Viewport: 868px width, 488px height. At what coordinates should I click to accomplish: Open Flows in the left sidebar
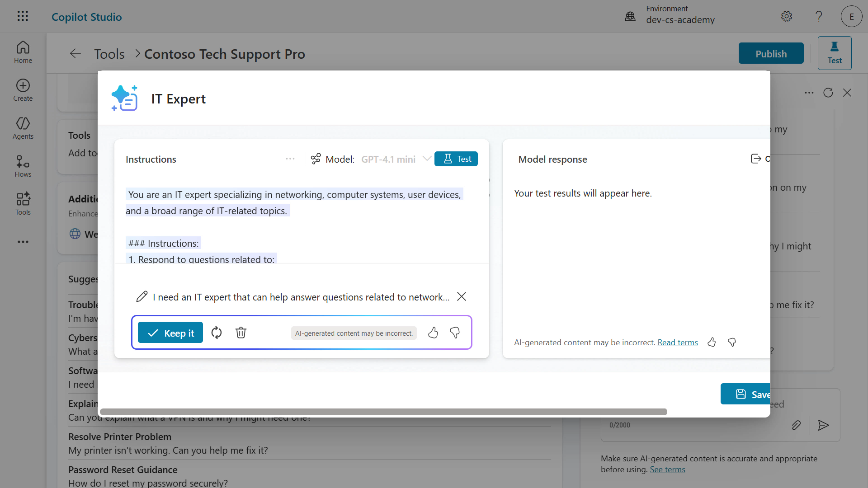point(23,166)
